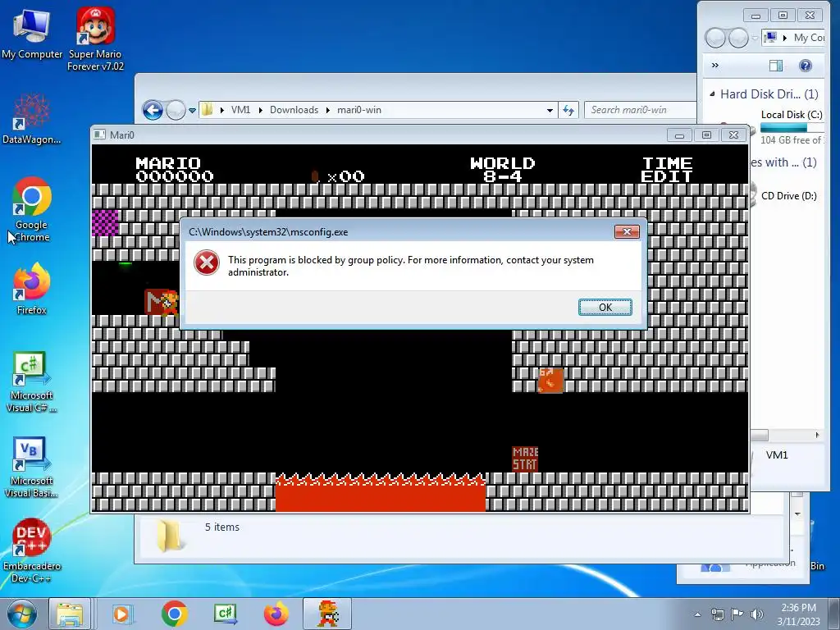Expand hidden toolbar commands chevron
Viewport: 840px width, 630px height.
click(714, 66)
